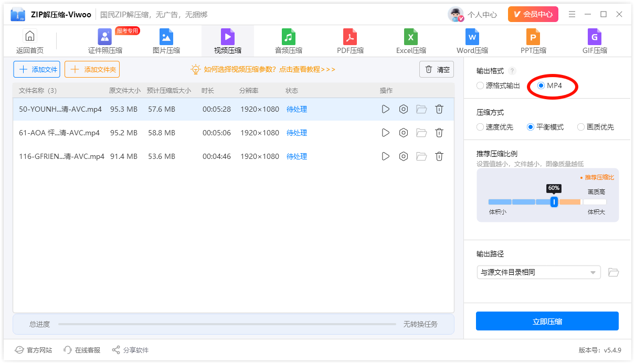
Task: Open settings hexagon for 61-AOA row
Action: tap(404, 133)
